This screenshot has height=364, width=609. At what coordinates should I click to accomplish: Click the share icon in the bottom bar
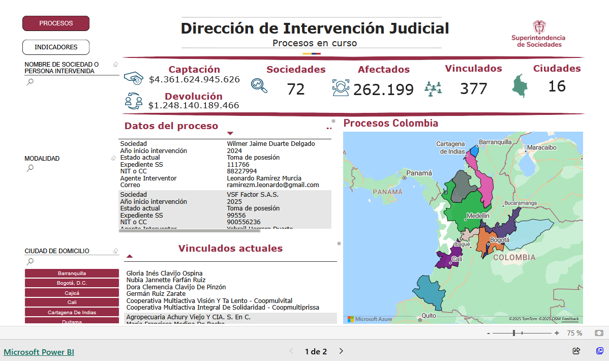(576, 351)
